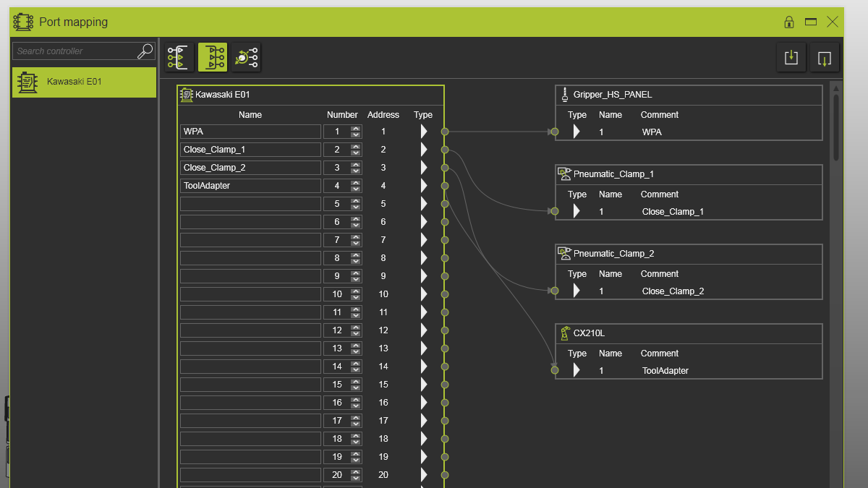Image resolution: width=868 pixels, height=488 pixels.
Task: Click the WPA comment in Gripper_HS_PANEL
Action: [652, 132]
